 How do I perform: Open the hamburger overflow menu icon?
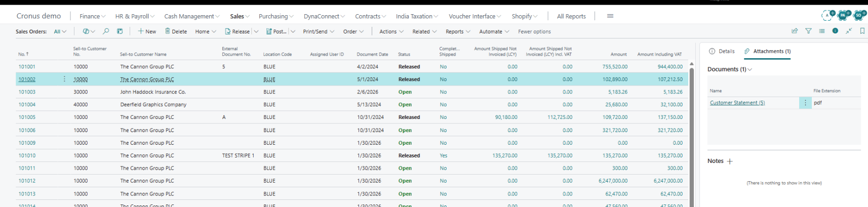pyautogui.click(x=610, y=16)
